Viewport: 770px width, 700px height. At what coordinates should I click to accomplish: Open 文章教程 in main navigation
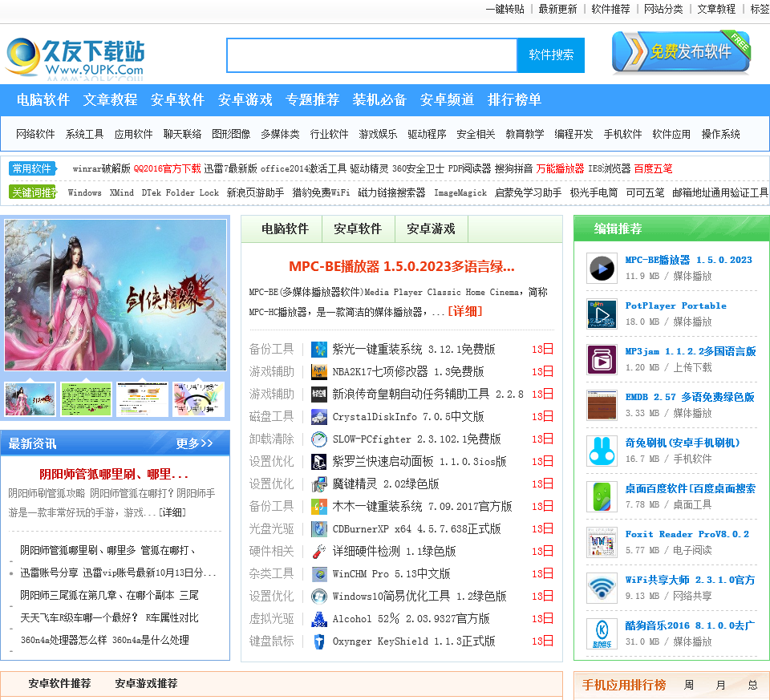tap(110, 99)
